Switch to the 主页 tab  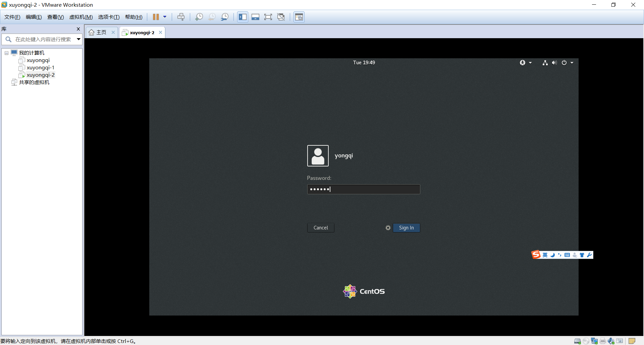pos(102,32)
